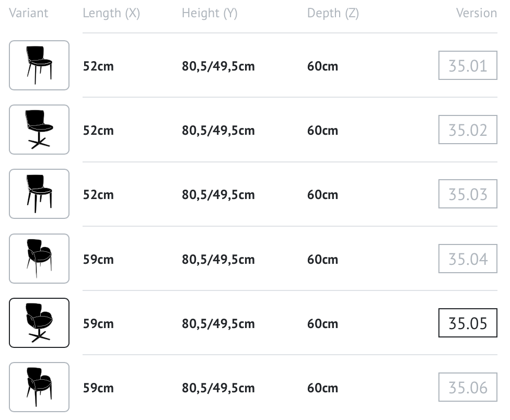Screen dimensions: 510x420
Task: Click the 60cm depth value in the 35.06 row
Action: point(322,388)
